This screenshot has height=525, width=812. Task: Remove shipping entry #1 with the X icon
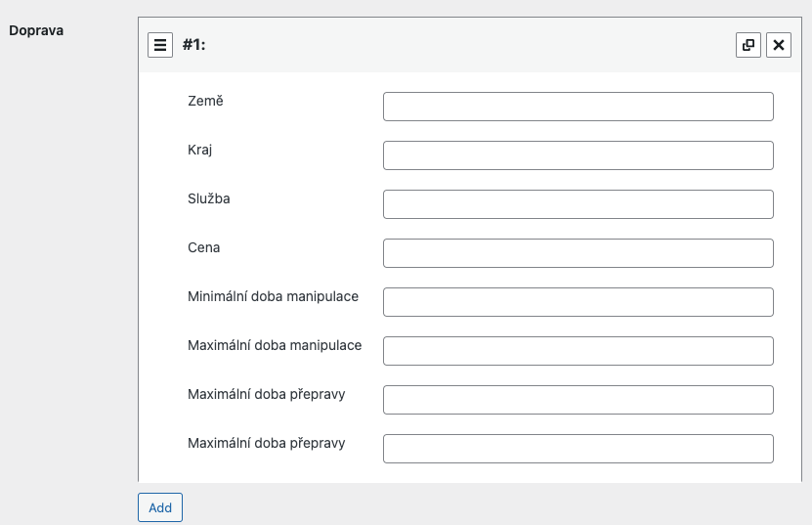pos(779,45)
